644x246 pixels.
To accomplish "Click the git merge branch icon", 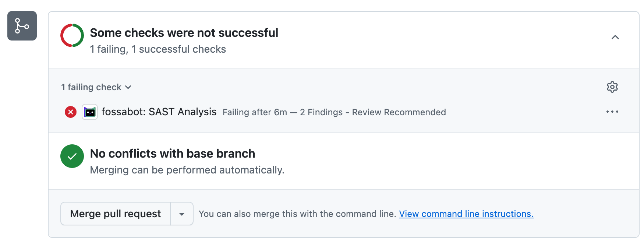I will pos(22,26).
